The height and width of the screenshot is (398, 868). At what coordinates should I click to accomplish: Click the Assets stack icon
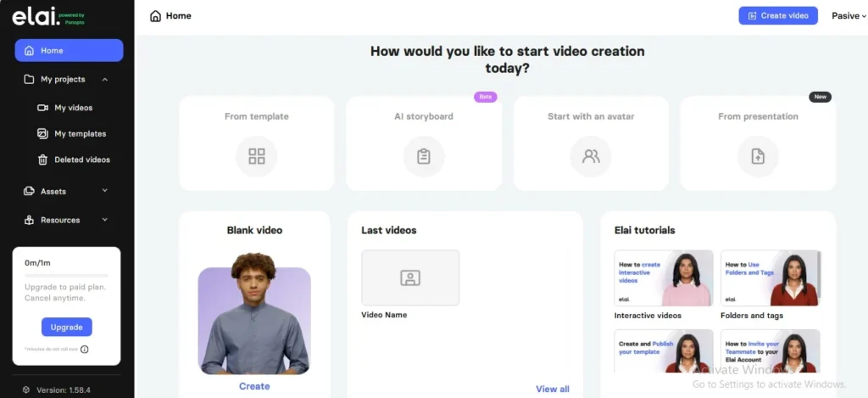[x=29, y=191]
